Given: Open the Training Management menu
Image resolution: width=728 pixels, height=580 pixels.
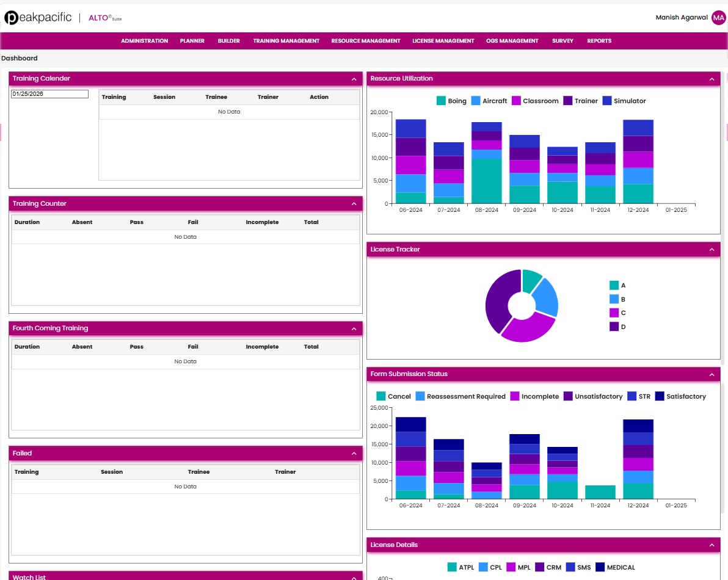Looking at the screenshot, I should (286, 41).
